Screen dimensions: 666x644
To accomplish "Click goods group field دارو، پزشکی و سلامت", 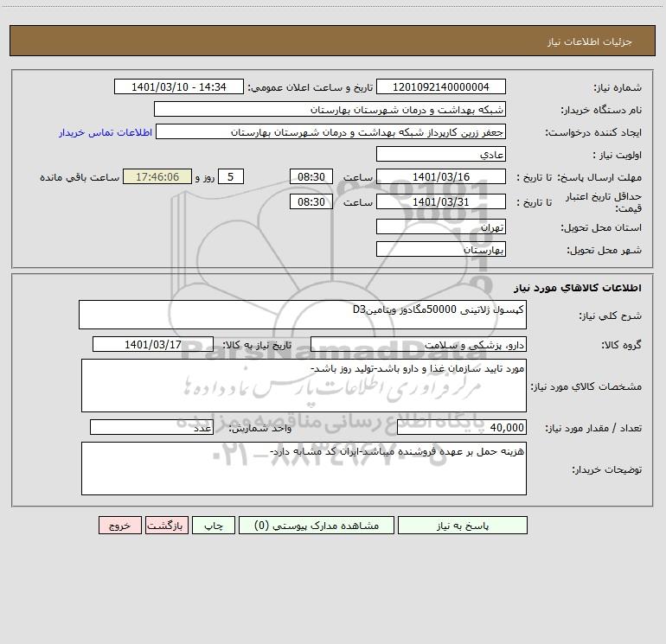I will click(419, 344).
